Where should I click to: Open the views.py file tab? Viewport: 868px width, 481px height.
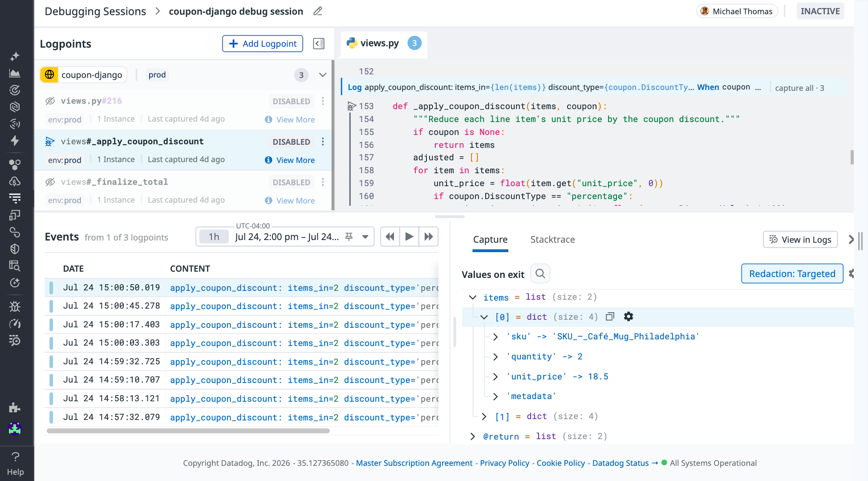(x=384, y=43)
